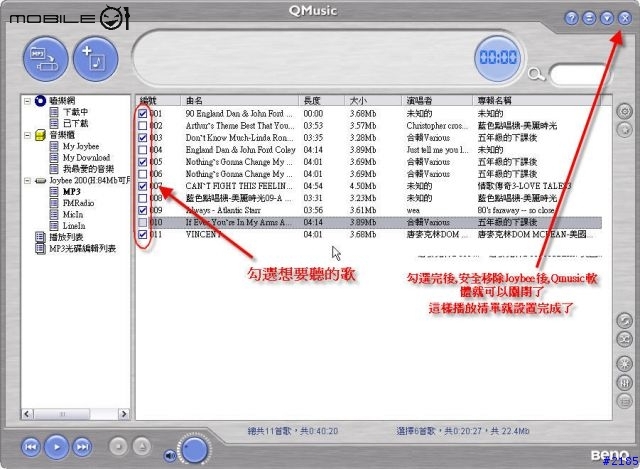The width and height of the screenshot is (640, 469).
Task: Click the tree panel horizontal scrollbar thumb
Action: click(x=62, y=414)
